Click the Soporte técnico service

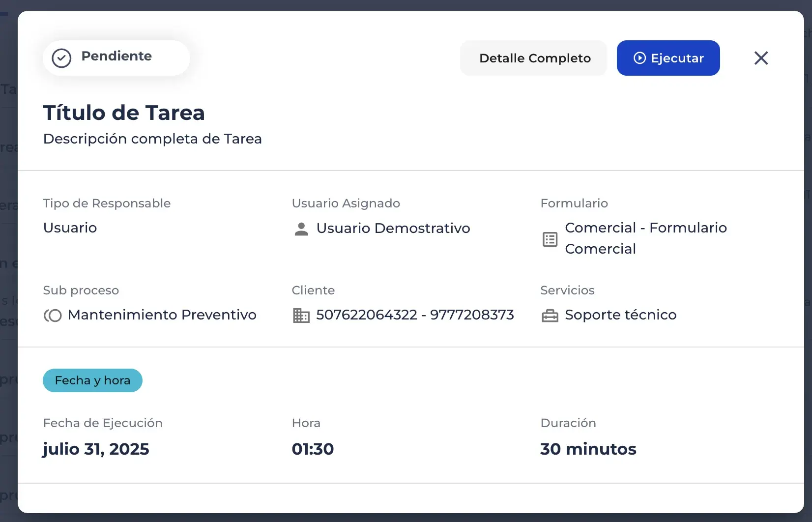621,315
